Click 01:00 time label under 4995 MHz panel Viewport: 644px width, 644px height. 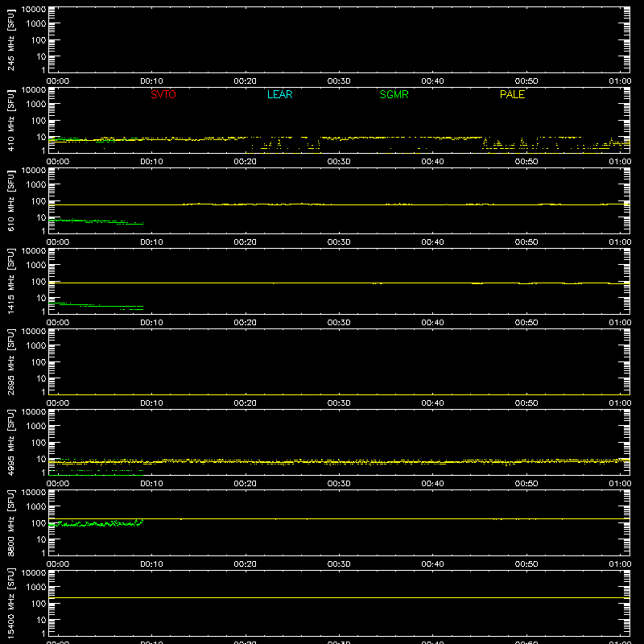click(x=620, y=484)
